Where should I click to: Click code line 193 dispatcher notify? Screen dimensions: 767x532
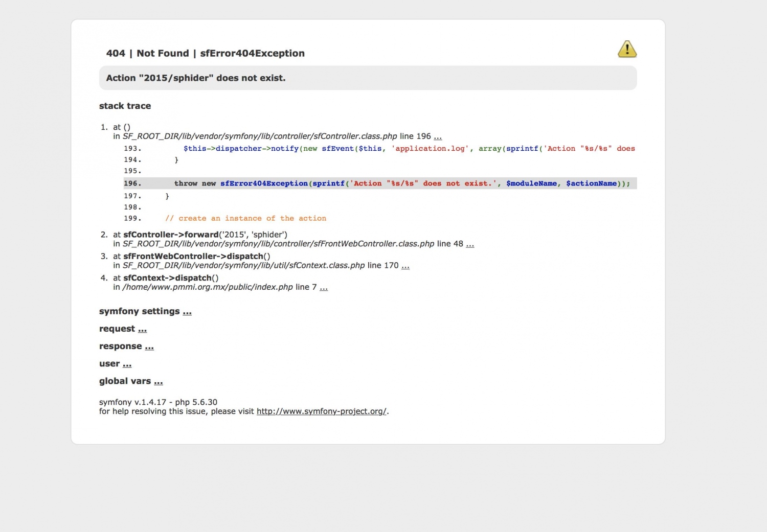click(380, 149)
